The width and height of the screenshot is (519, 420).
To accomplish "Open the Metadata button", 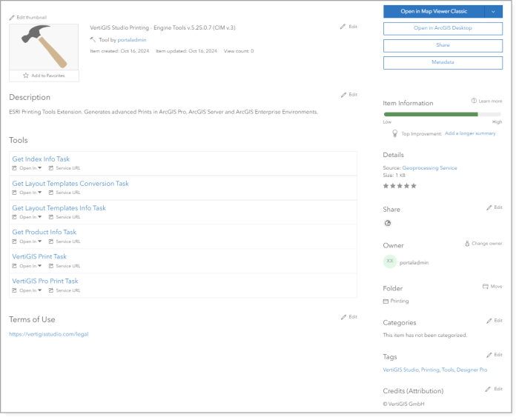I will pos(443,63).
